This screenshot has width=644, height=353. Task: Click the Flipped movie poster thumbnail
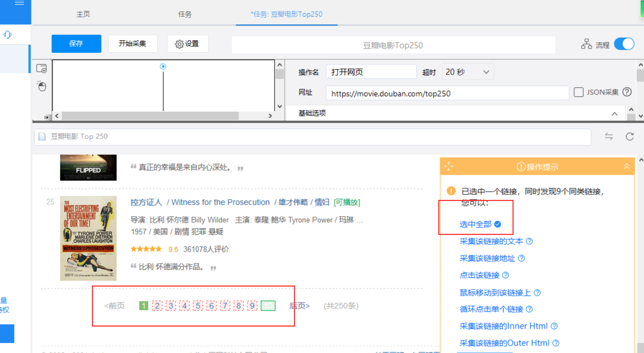[88, 167]
